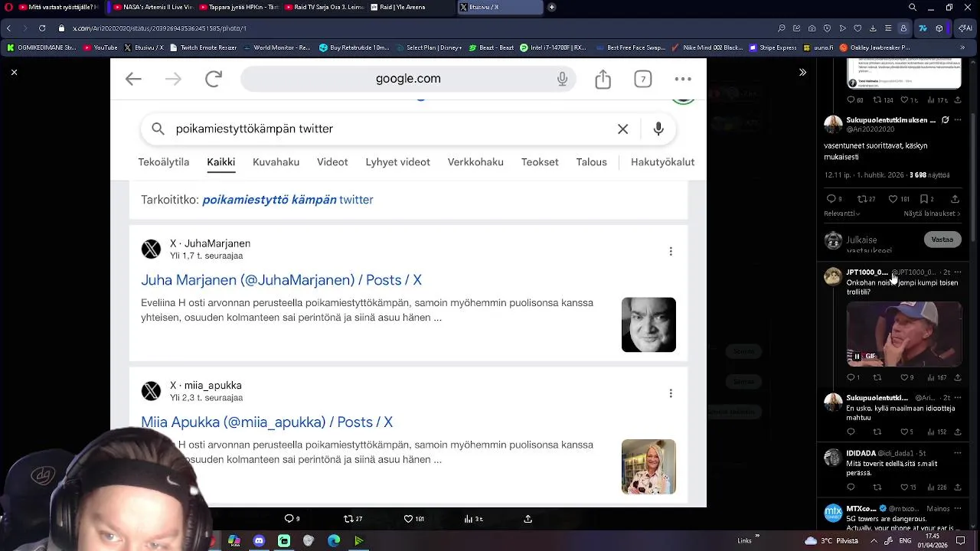980x551 pixels.
Task: Click the Vastaa button
Action: coord(942,240)
